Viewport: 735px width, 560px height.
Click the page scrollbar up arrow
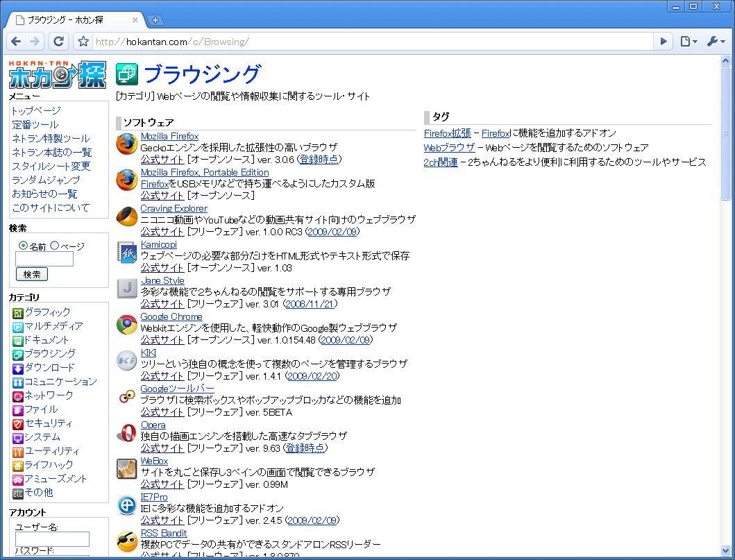(725, 61)
